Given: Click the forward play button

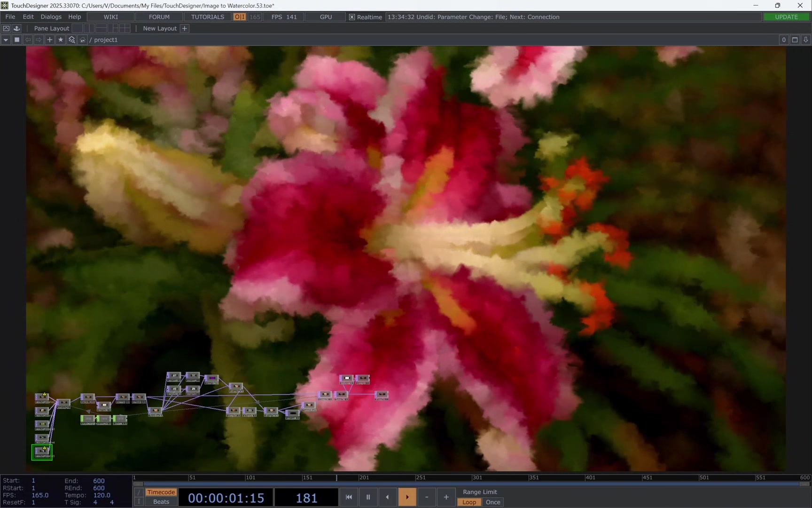Looking at the screenshot, I should [x=407, y=497].
